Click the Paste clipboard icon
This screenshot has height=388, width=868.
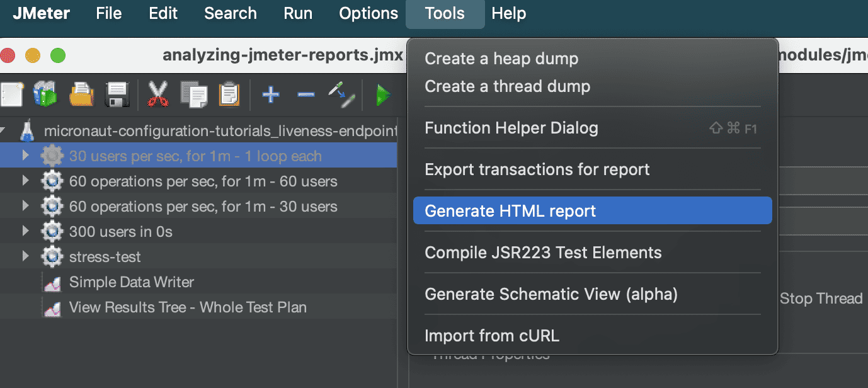[x=229, y=94]
